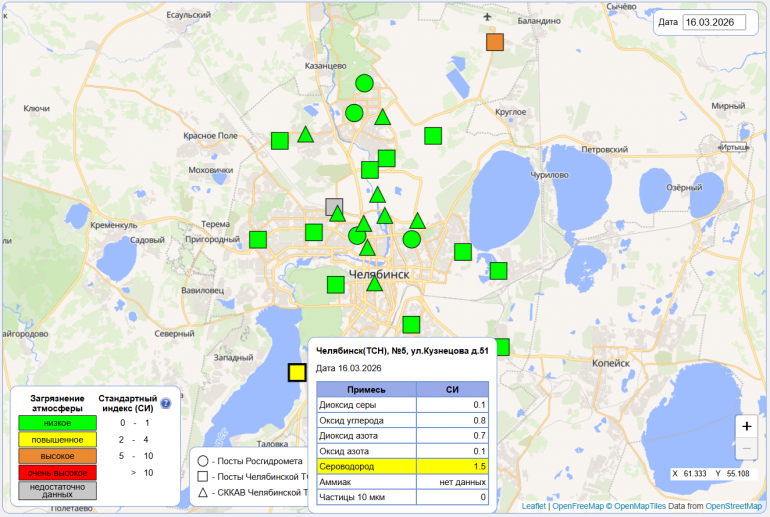The image size is (770, 517).
Task: Open the Leaflet attribution link
Action: tap(534, 507)
